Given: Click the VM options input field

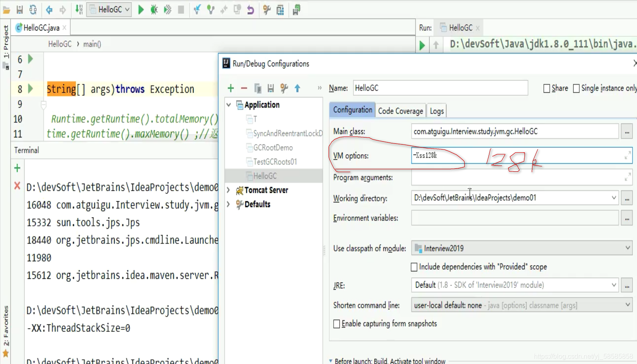Looking at the screenshot, I should pyautogui.click(x=521, y=155).
